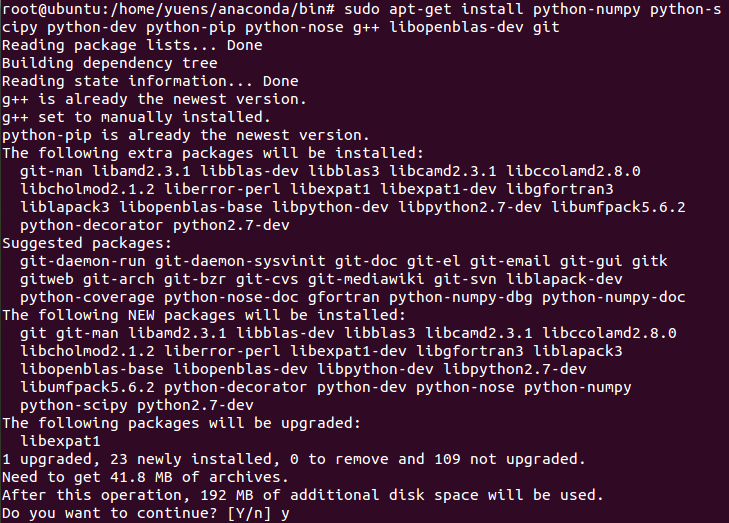Click 'libcholmod2.1.2' in the NEW packages list
The height and width of the screenshot is (523, 729).
coord(87,351)
